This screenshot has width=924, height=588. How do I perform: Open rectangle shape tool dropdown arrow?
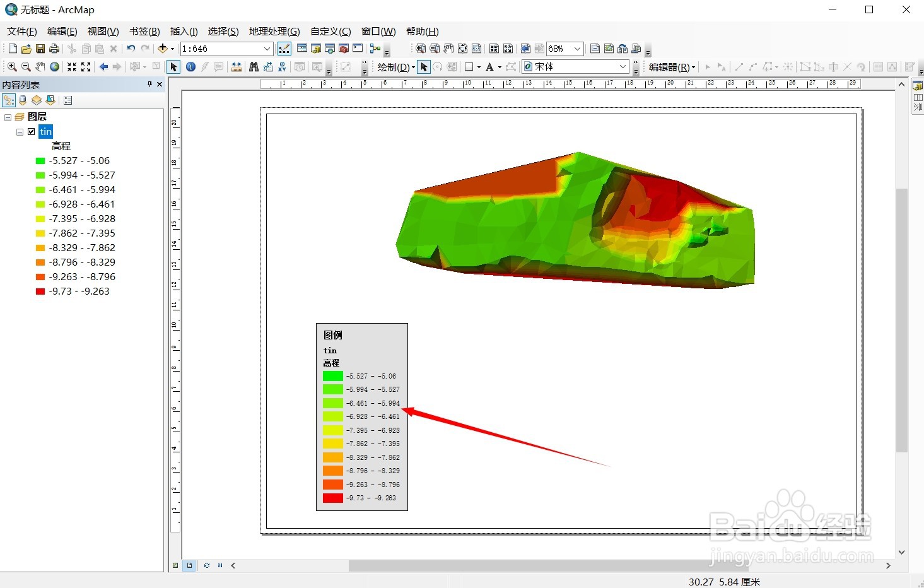click(479, 66)
